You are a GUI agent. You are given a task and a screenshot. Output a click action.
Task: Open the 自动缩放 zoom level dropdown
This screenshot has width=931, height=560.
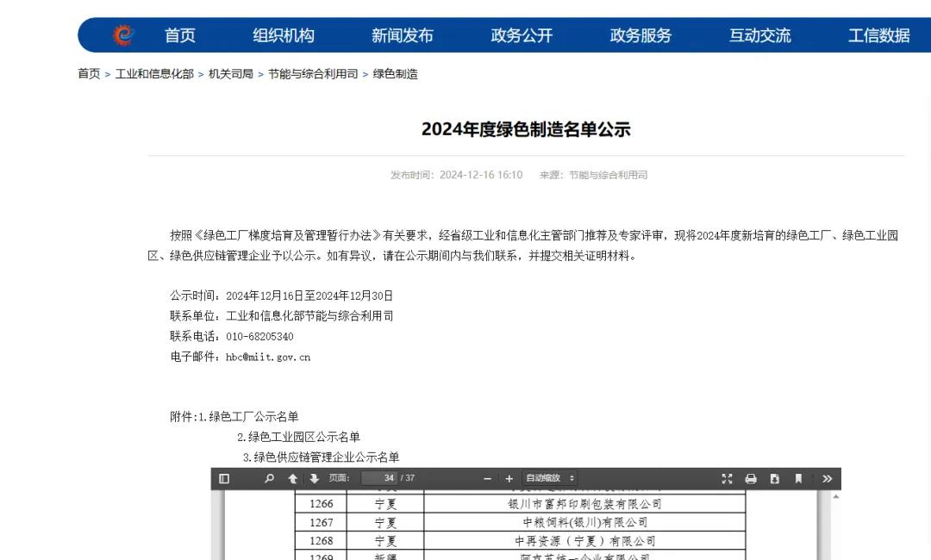552,479
